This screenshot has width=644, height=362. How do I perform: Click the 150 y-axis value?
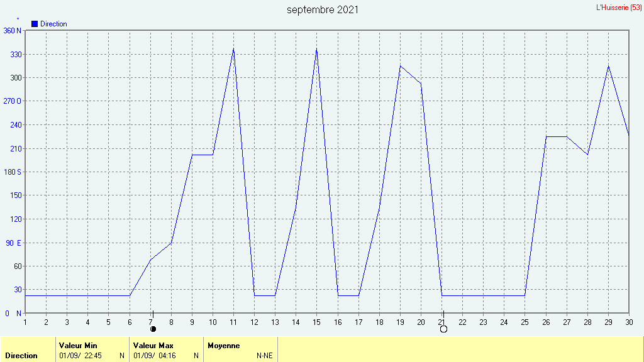tap(16, 195)
